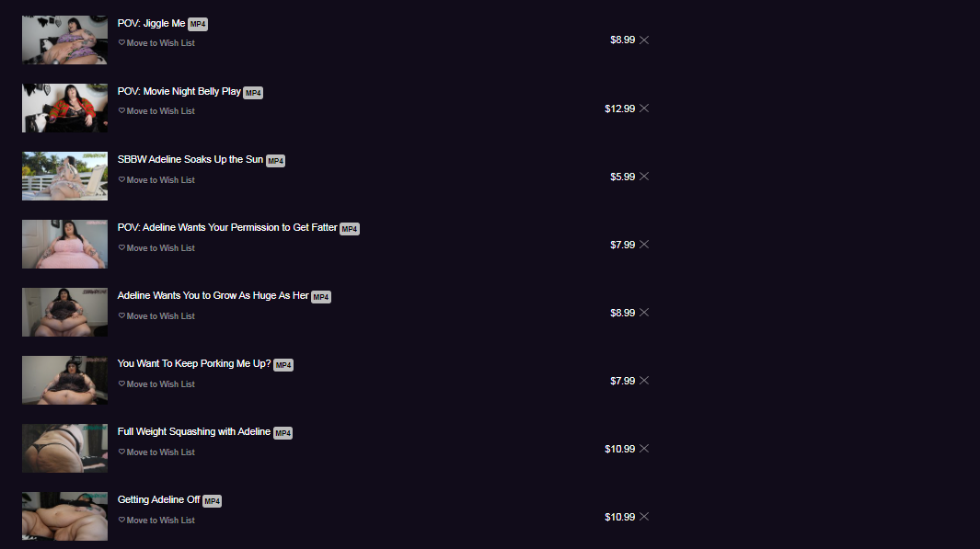Click the "POV: Jiggle Me" thumbnail

(64, 40)
